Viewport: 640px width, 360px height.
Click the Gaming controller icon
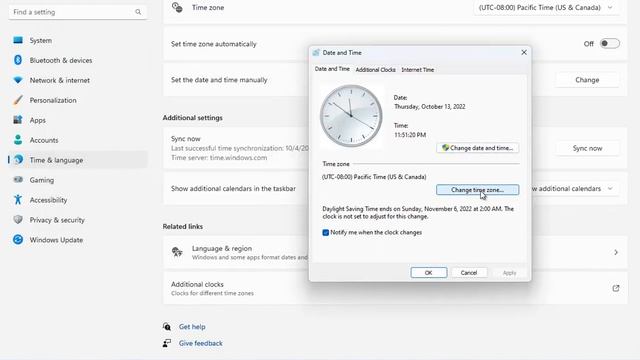click(x=18, y=180)
